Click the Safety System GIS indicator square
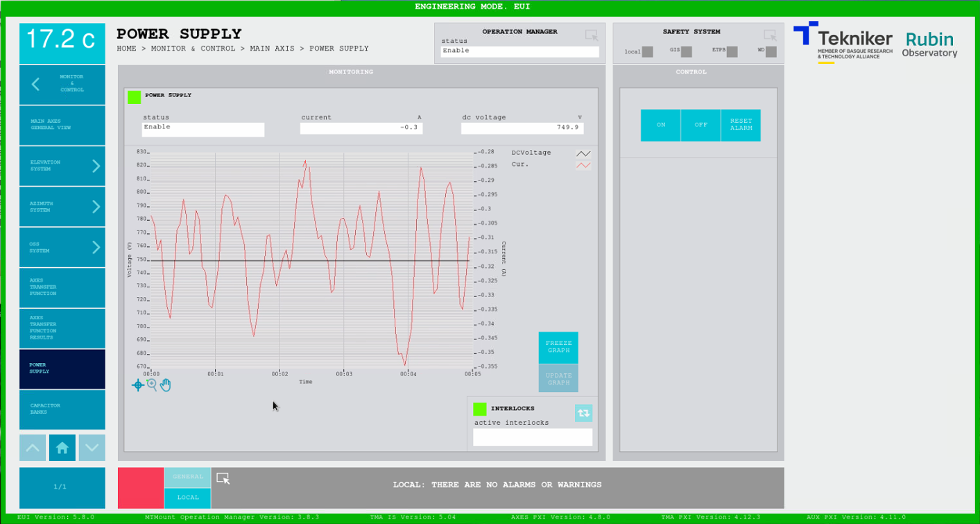The image size is (980, 524). click(686, 51)
